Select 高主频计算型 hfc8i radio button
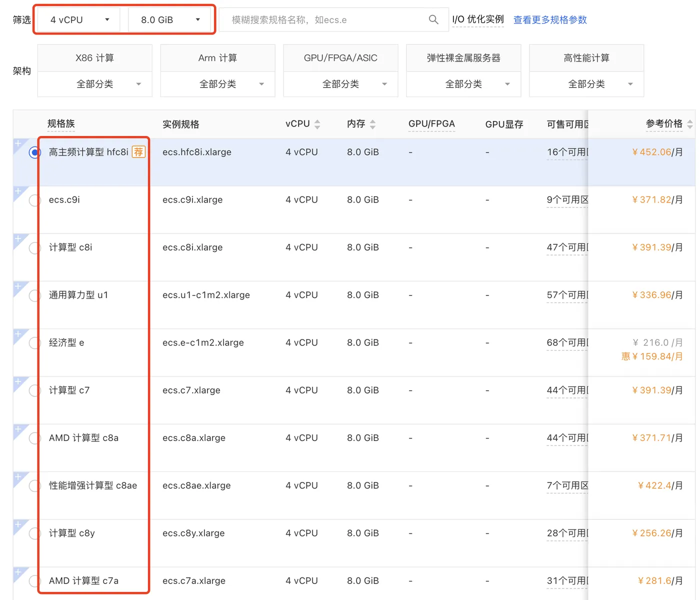Viewport: 700px width, 600px height. (x=34, y=152)
